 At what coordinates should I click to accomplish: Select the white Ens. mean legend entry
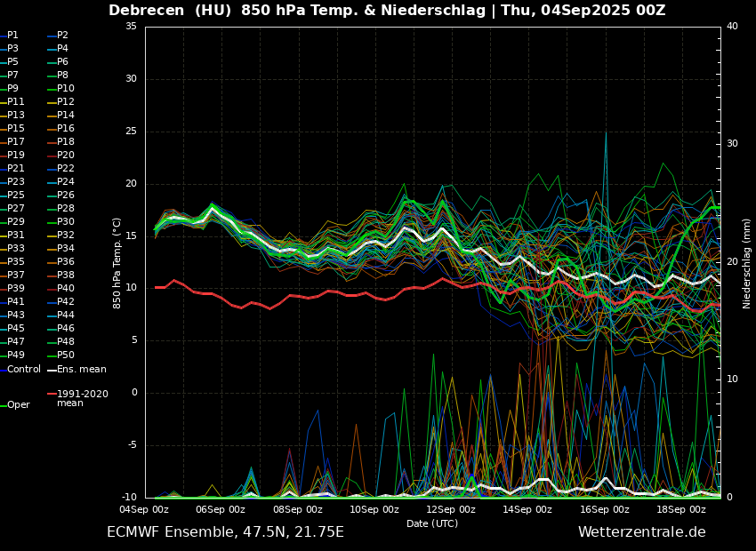click(81, 370)
